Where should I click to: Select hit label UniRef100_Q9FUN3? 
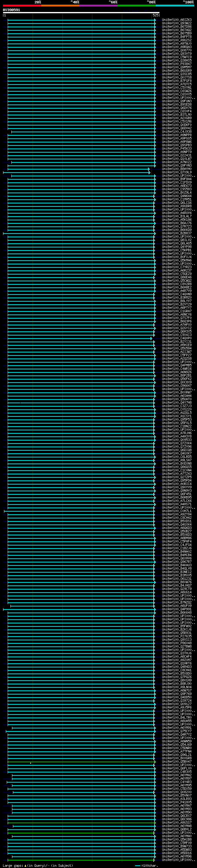[x=177, y=101]
